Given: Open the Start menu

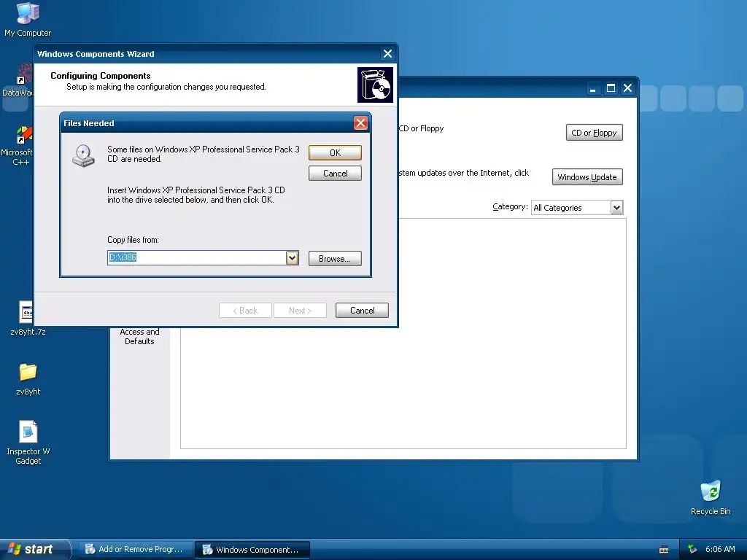Looking at the screenshot, I should pyautogui.click(x=34, y=549).
